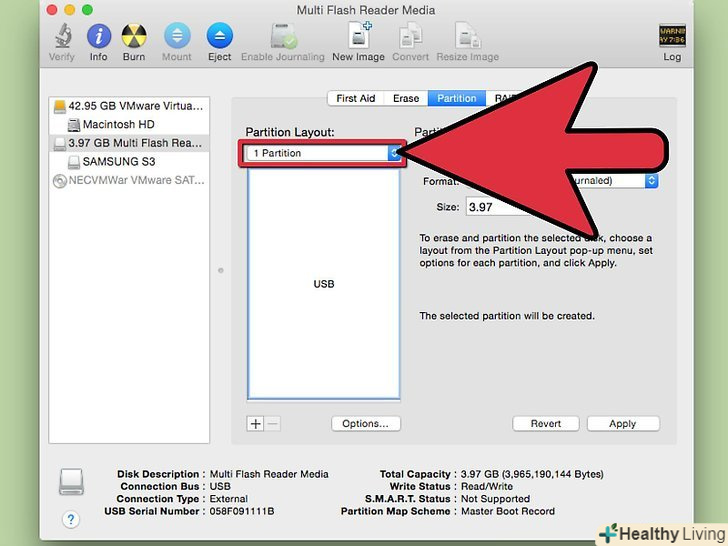The width and height of the screenshot is (728, 546).
Task: Click 'Read/Write' write status text
Action: coord(487,487)
